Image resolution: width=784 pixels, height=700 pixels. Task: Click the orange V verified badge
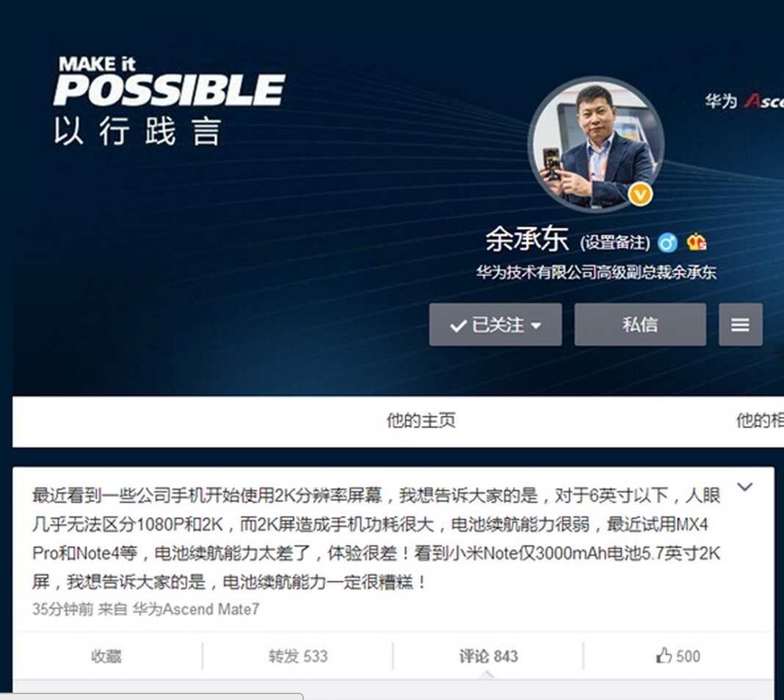640,194
